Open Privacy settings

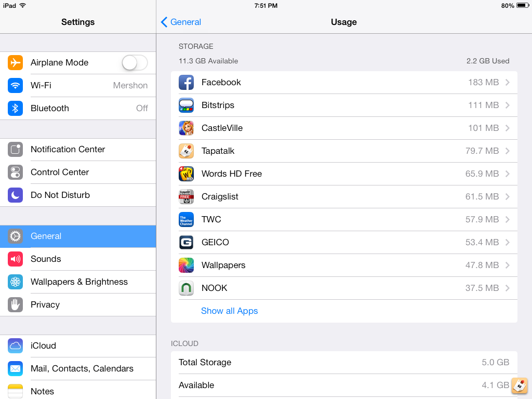coord(78,304)
